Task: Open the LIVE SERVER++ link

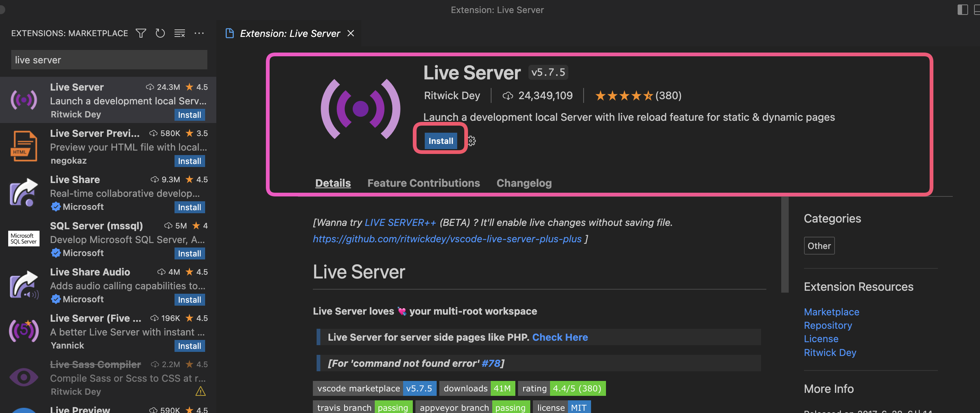Action: tap(400, 223)
